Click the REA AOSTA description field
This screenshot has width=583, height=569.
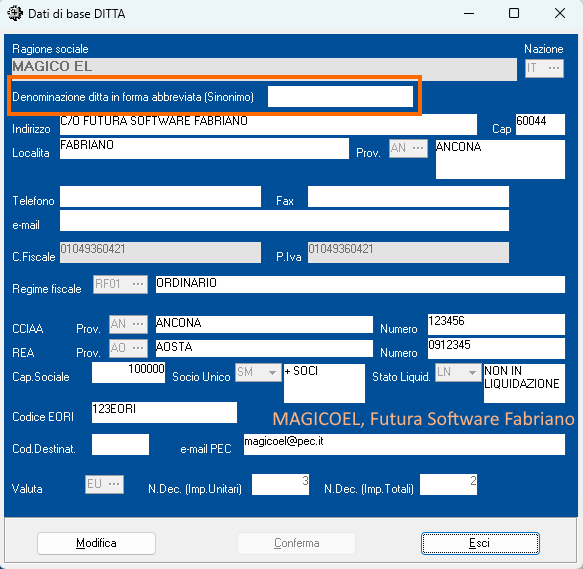[264, 348]
